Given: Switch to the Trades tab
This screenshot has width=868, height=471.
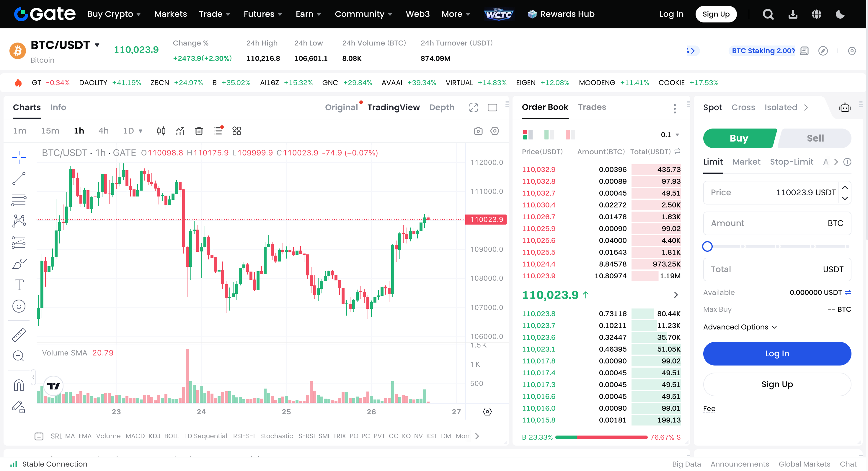Looking at the screenshot, I should tap(592, 107).
